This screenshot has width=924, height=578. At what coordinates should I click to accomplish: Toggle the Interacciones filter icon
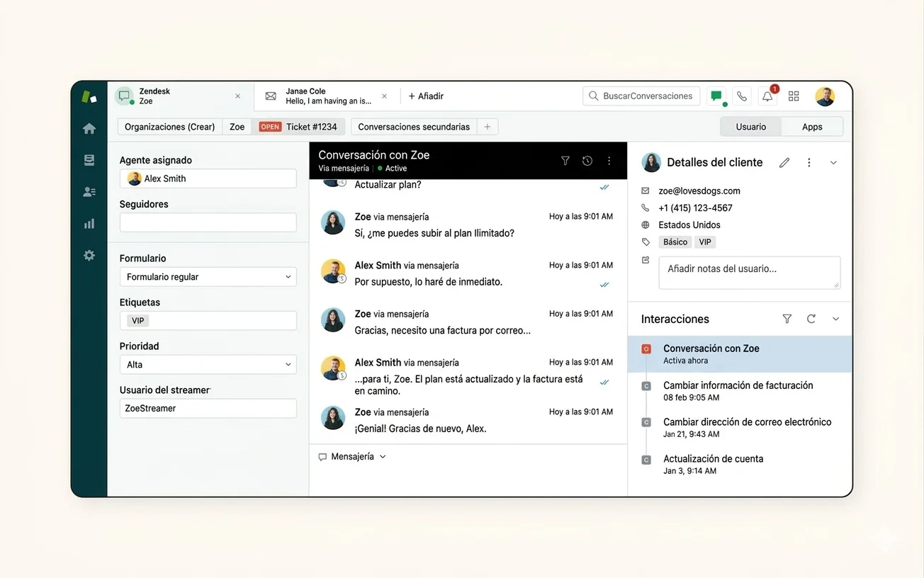[787, 319]
